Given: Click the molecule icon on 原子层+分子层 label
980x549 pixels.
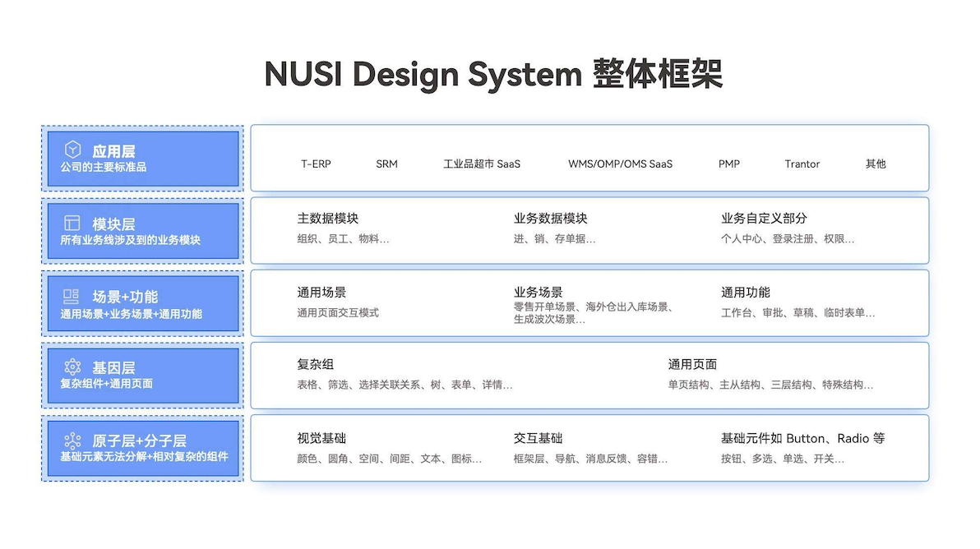Looking at the screenshot, I should 72,441.
